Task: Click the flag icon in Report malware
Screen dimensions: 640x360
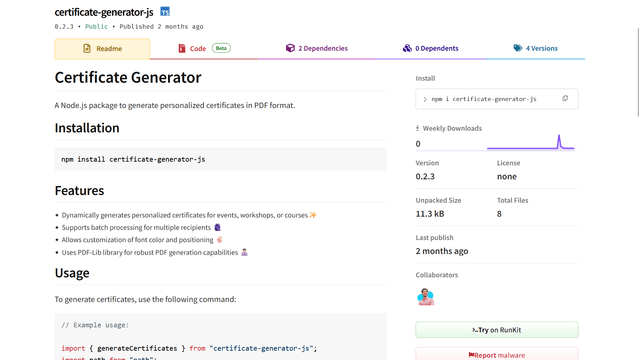Action: 471,355
